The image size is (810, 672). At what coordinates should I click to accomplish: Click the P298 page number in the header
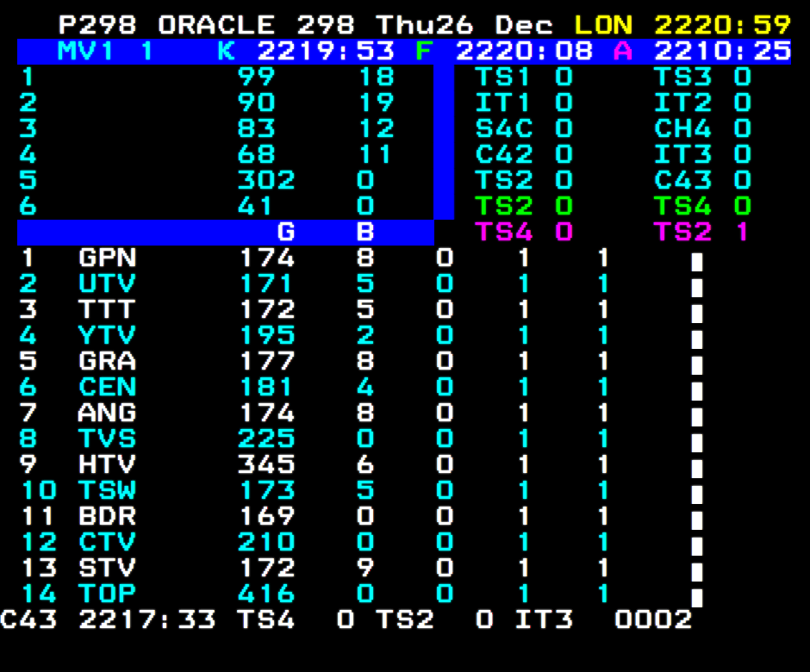[97, 25]
